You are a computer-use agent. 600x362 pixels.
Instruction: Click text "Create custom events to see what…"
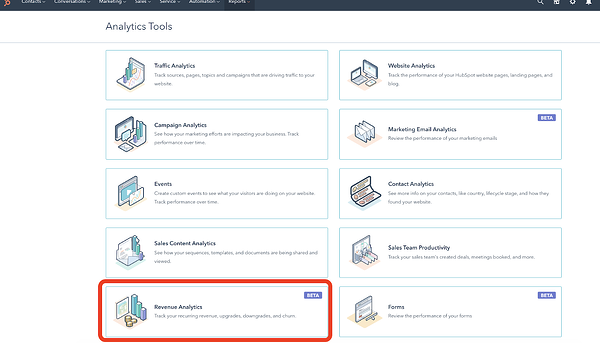click(235, 197)
